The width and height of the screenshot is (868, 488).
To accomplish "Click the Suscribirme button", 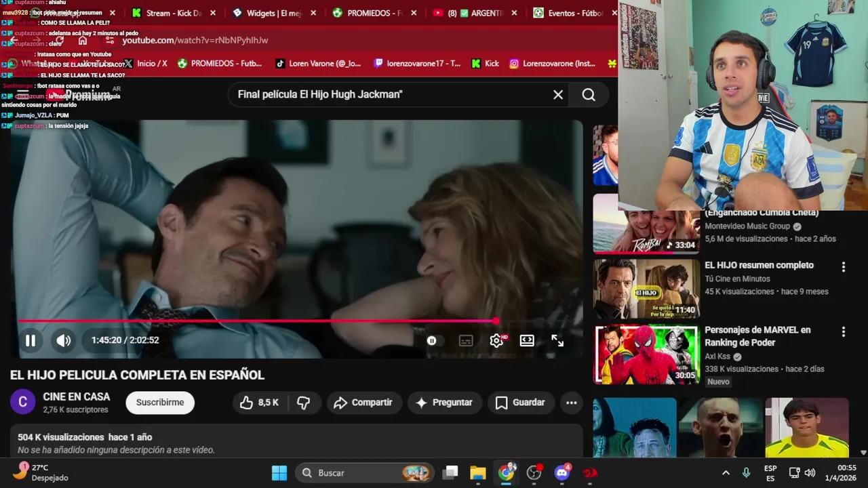I will pyautogui.click(x=160, y=403).
